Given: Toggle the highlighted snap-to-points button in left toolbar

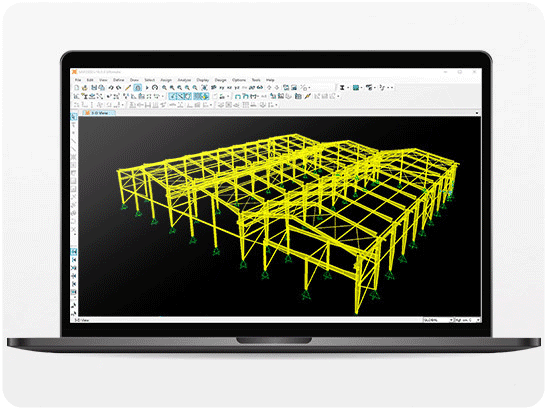Looking at the screenshot, I should pyautogui.click(x=74, y=252).
